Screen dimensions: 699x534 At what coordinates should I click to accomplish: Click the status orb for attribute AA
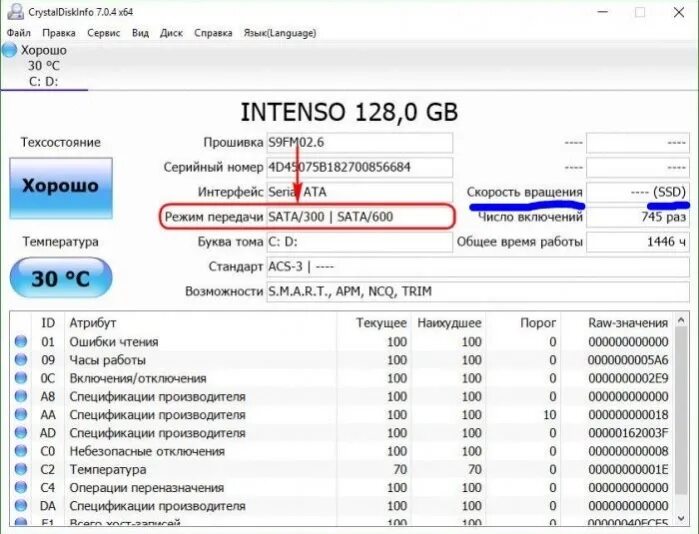pyautogui.click(x=21, y=415)
